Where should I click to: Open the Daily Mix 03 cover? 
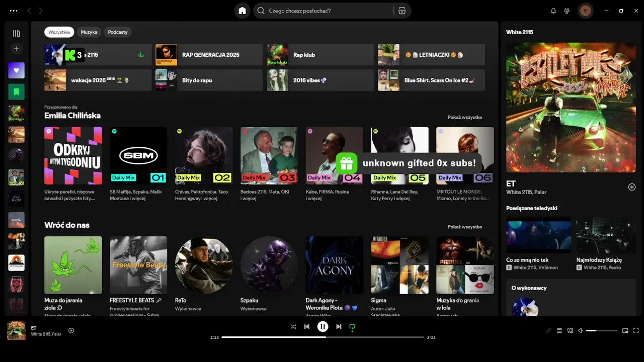[269, 155]
